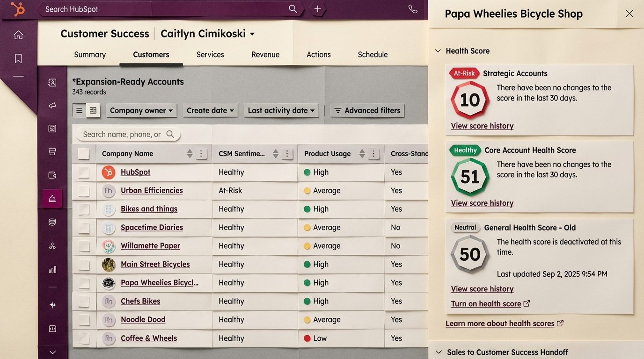
Task: Click the Search HubSpot field
Action: pyautogui.click(x=164, y=9)
